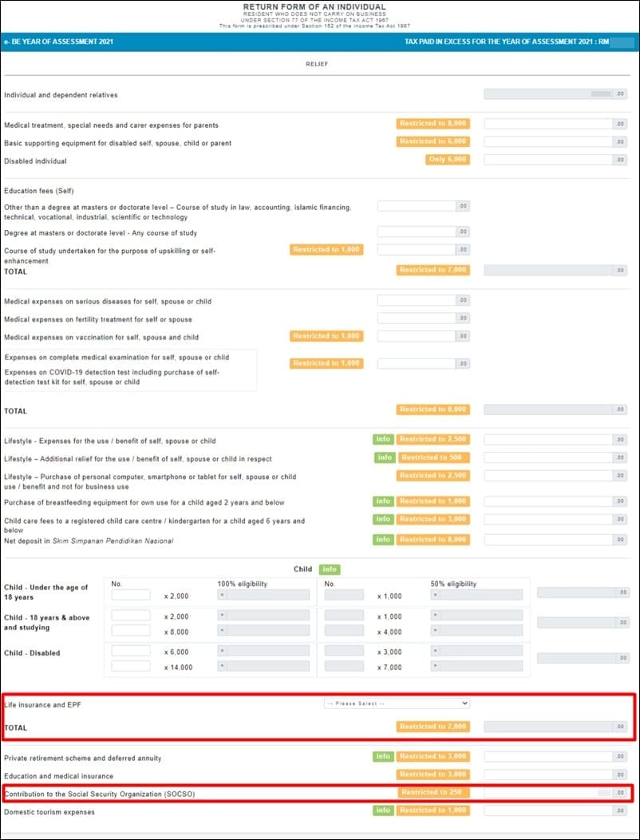640x840 pixels.
Task: Focus the Education and medical insurance field
Action: 548,775
